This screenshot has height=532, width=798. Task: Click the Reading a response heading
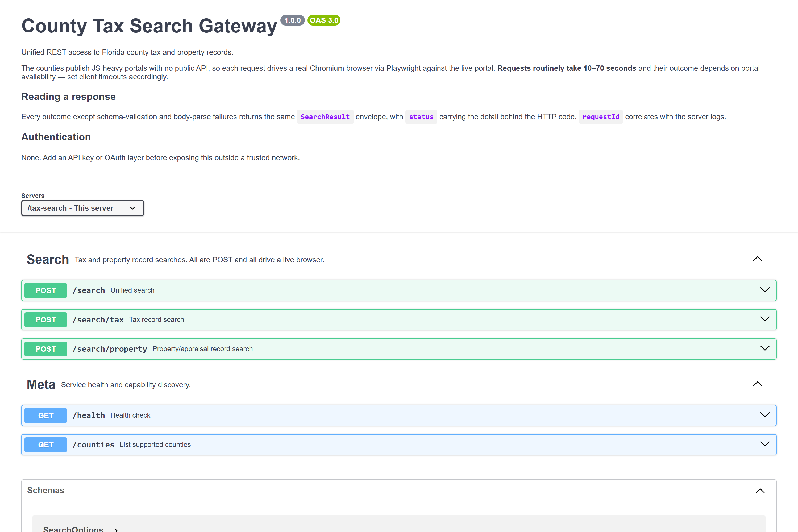pos(69,97)
